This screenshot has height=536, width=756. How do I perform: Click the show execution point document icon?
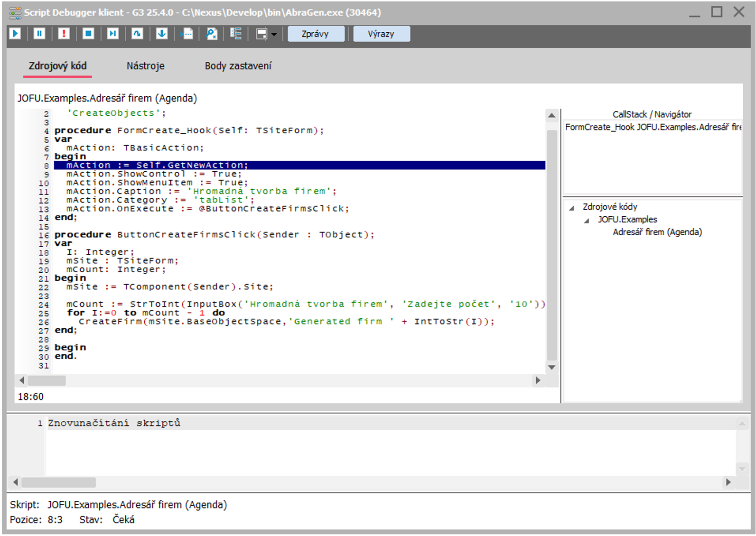point(187,34)
